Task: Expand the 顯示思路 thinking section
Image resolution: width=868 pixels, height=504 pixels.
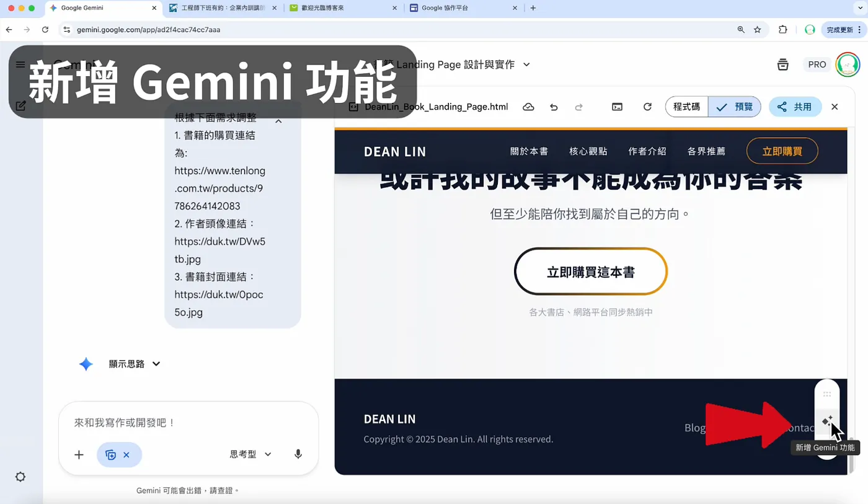Action: pyautogui.click(x=135, y=364)
